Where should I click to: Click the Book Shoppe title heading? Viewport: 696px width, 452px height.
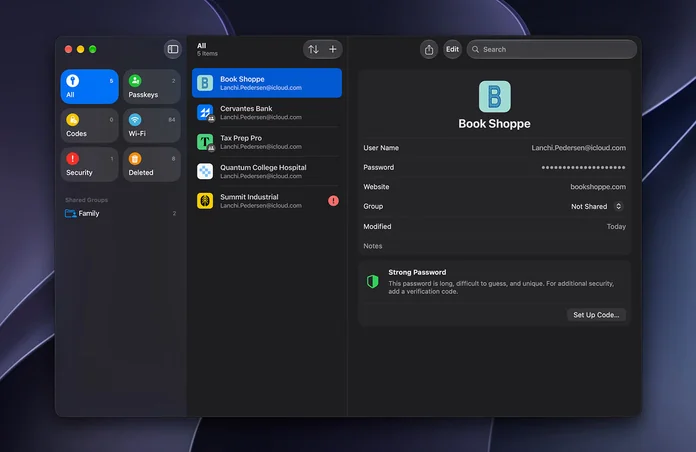(x=494, y=124)
